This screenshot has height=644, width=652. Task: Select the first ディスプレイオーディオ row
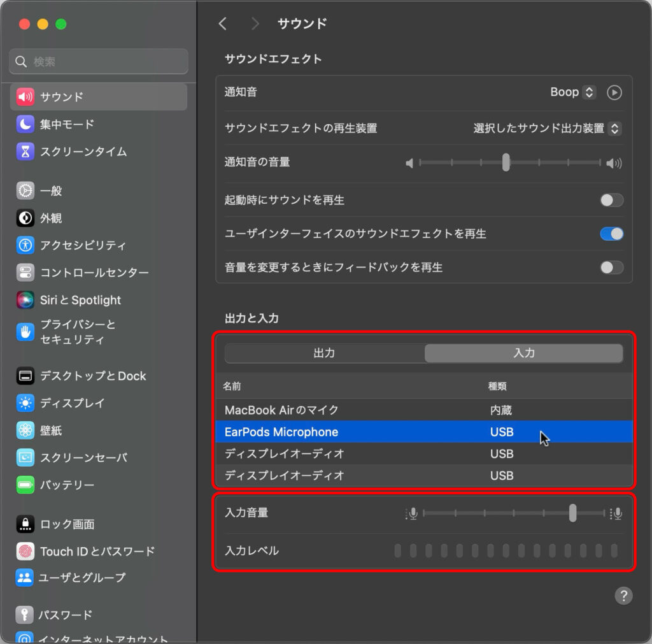point(424,454)
